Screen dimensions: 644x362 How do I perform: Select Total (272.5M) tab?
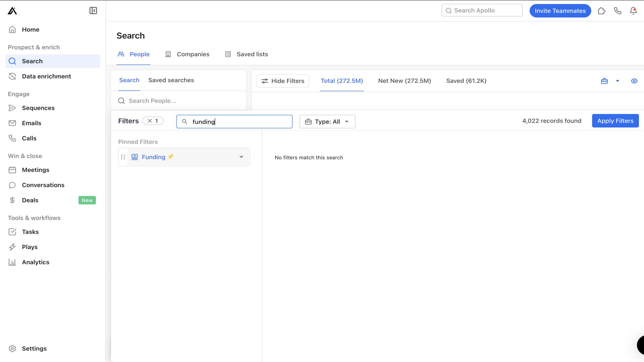[342, 81]
